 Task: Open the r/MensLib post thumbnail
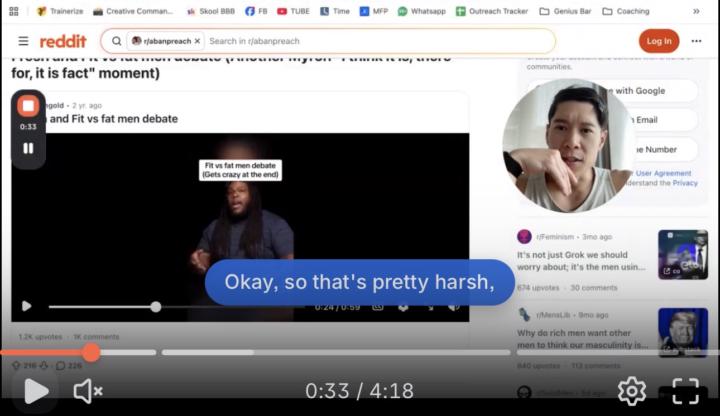(x=683, y=332)
